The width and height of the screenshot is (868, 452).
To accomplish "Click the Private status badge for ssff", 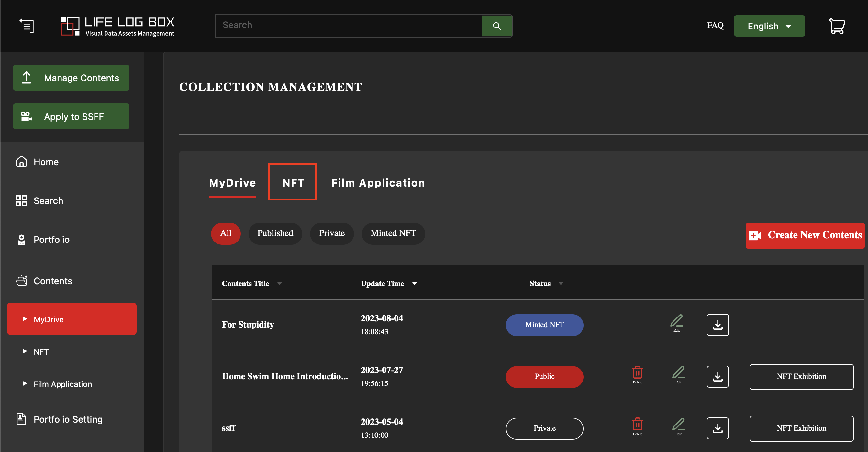I will (544, 428).
